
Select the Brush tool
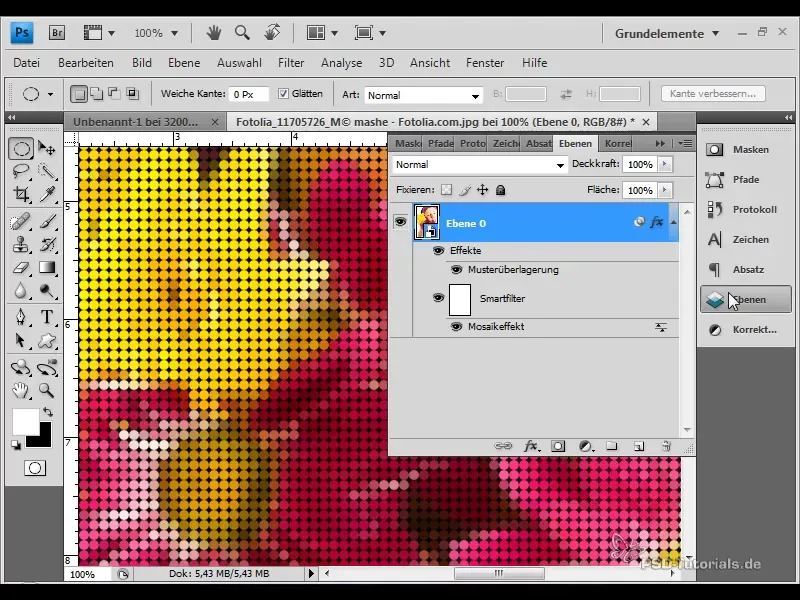(x=47, y=222)
